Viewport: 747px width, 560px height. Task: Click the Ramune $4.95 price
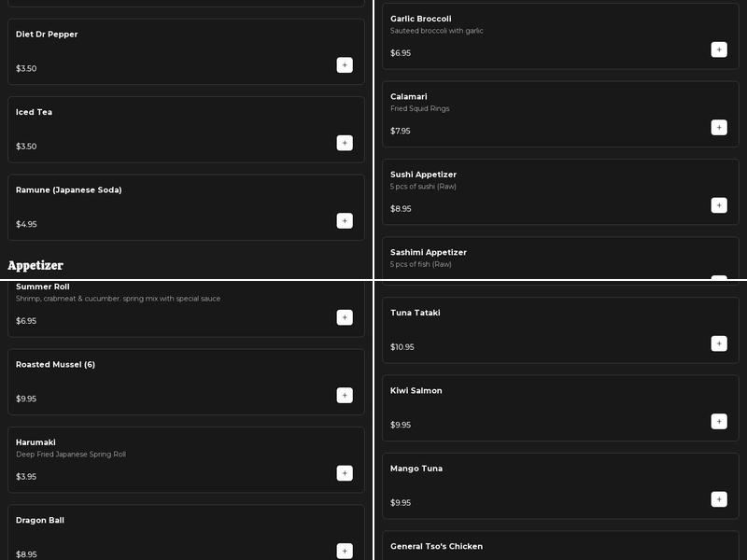26,224
